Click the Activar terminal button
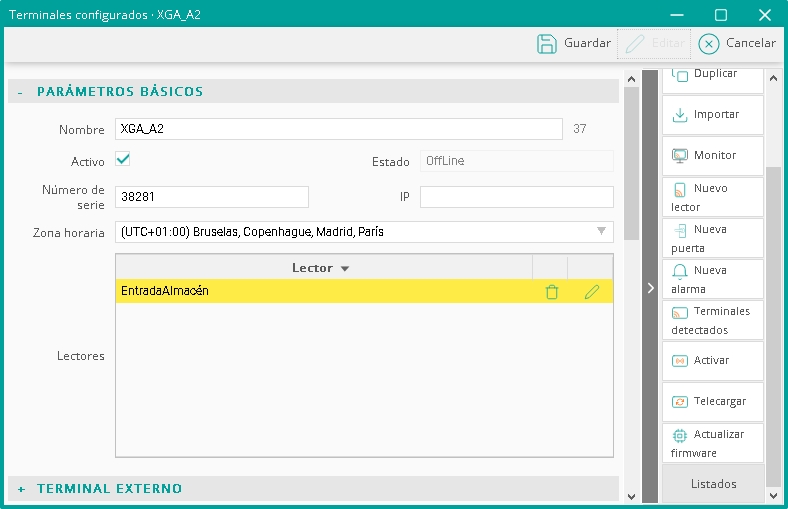This screenshot has height=509, width=788. click(x=712, y=361)
